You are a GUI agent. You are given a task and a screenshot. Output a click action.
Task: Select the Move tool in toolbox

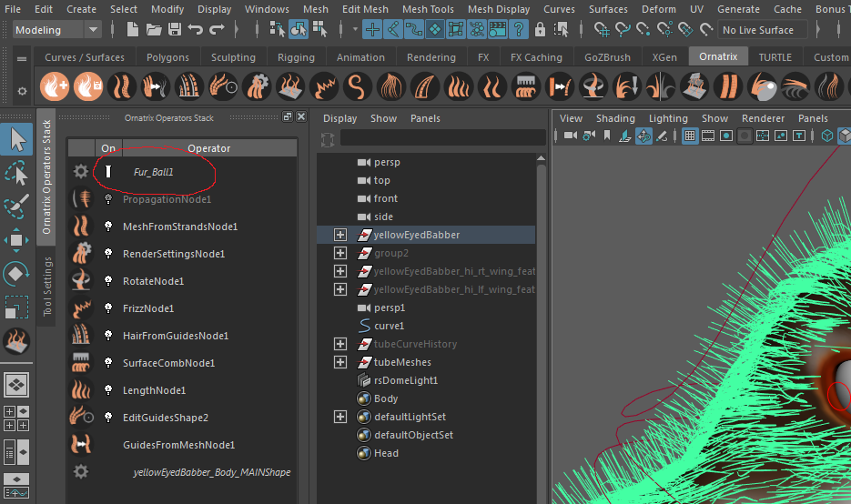(x=17, y=240)
